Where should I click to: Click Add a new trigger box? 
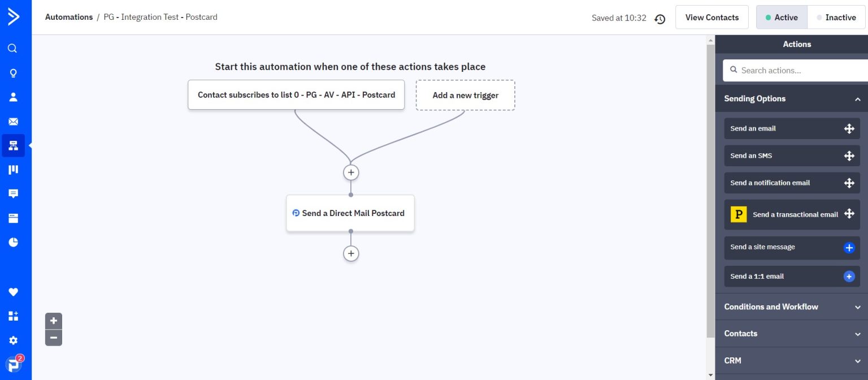(x=465, y=95)
